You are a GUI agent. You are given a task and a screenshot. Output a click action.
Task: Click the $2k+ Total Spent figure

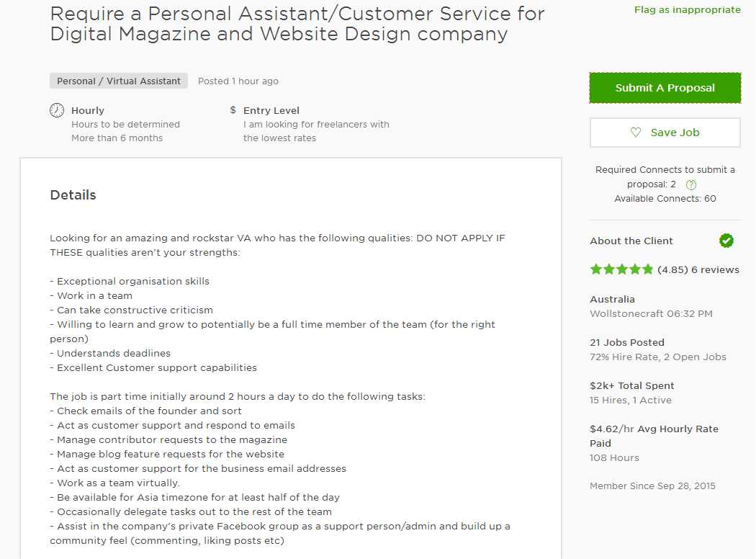(631, 385)
